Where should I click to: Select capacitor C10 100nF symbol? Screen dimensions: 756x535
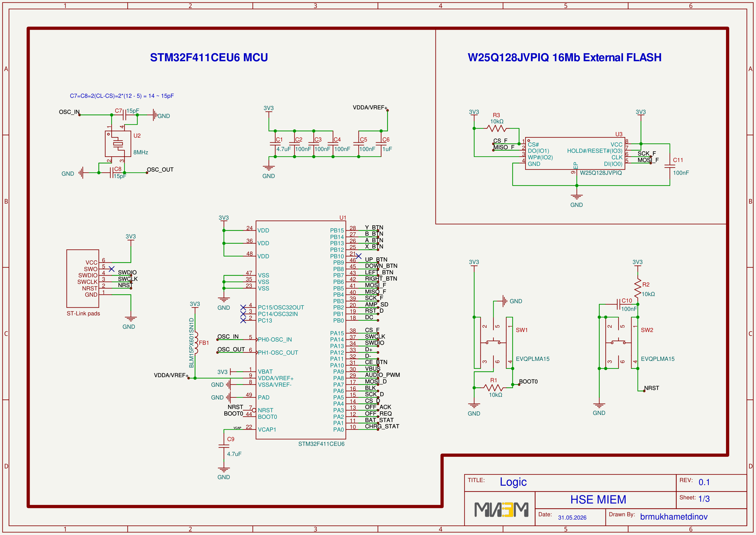pos(618,304)
